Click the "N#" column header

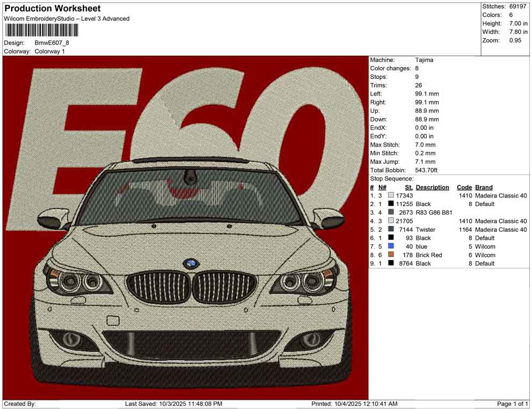click(383, 187)
